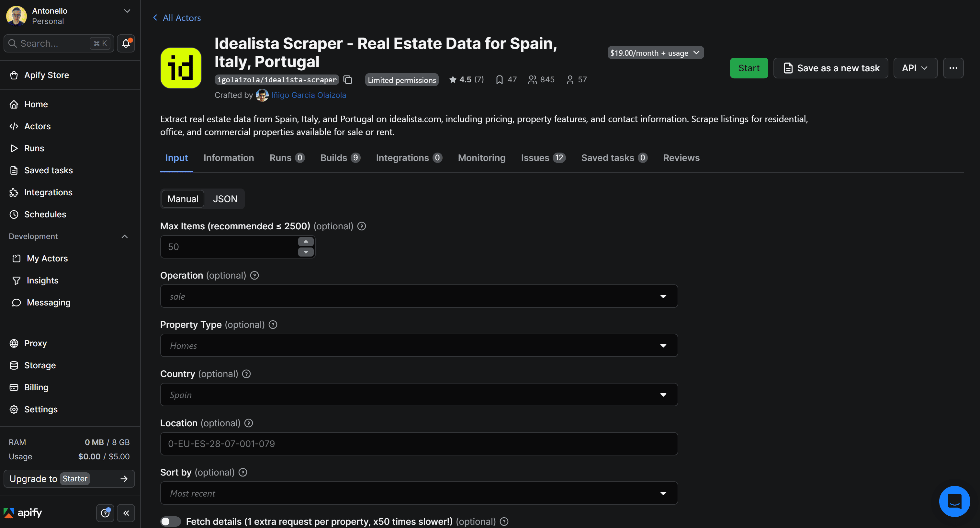Open the Storage section
Image resolution: width=980 pixels, height=528 pixels.
(39, 365)
